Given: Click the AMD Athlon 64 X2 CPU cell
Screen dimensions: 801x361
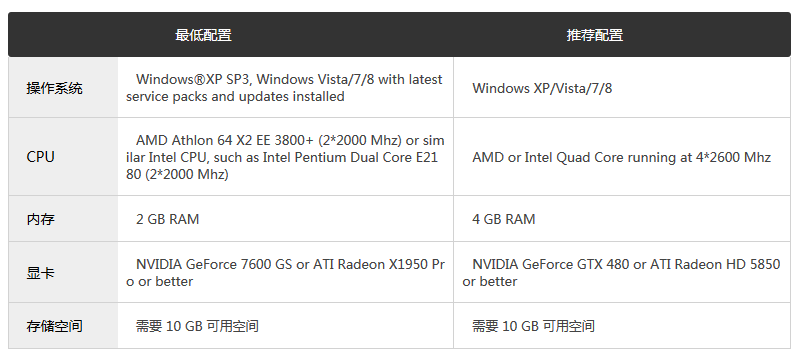Looking at the screenshot, I should pos(286,157).
